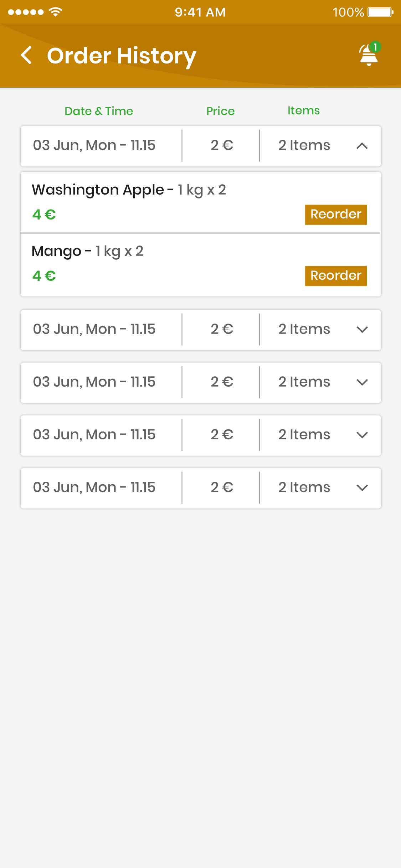Screen dimensions: 401x868
Task: Tap the Items column header
Action: pos(303,111)
